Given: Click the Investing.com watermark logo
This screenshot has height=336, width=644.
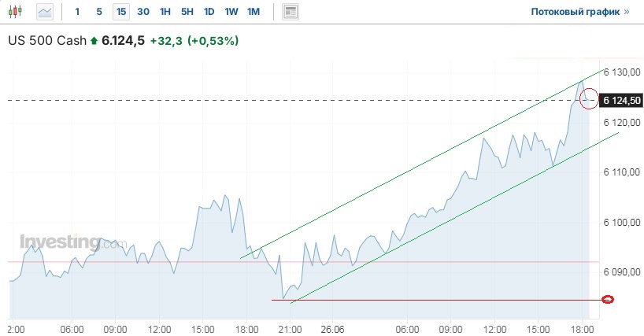Looking at the screenshot, I should [72, 242].
